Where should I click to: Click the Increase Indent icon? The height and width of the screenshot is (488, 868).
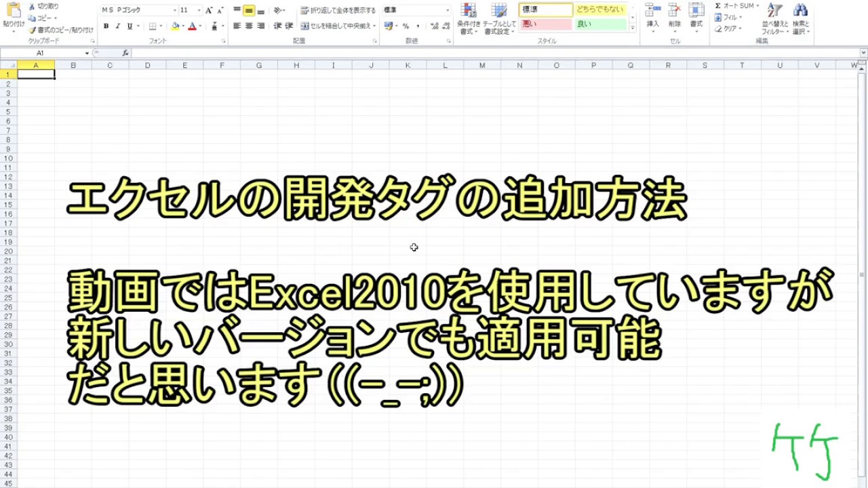tap(289, 26)
